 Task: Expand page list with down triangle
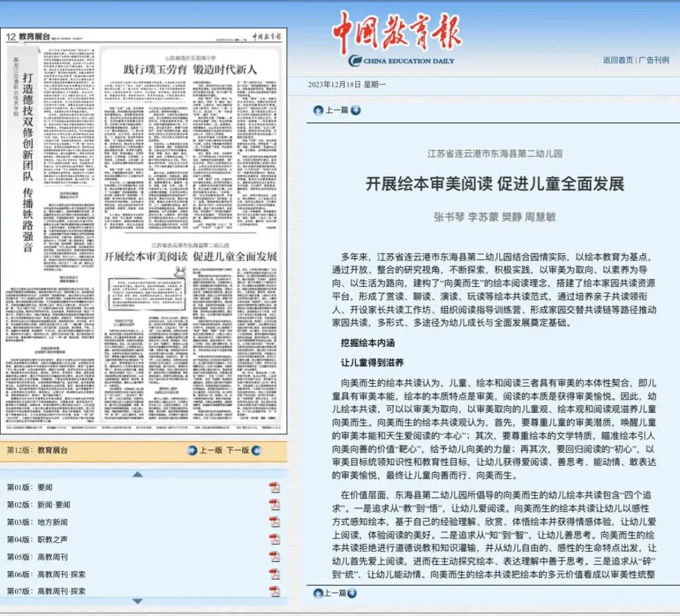(x=137, y=602)
